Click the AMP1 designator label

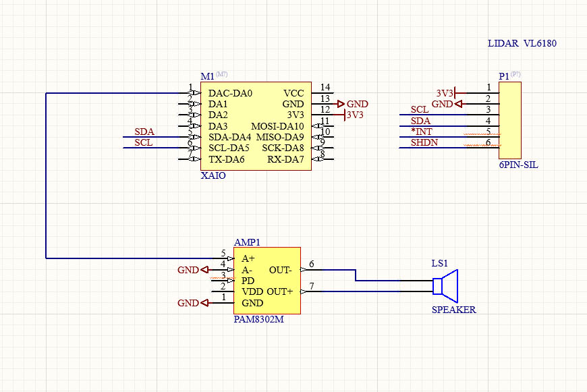click(246, 242)
